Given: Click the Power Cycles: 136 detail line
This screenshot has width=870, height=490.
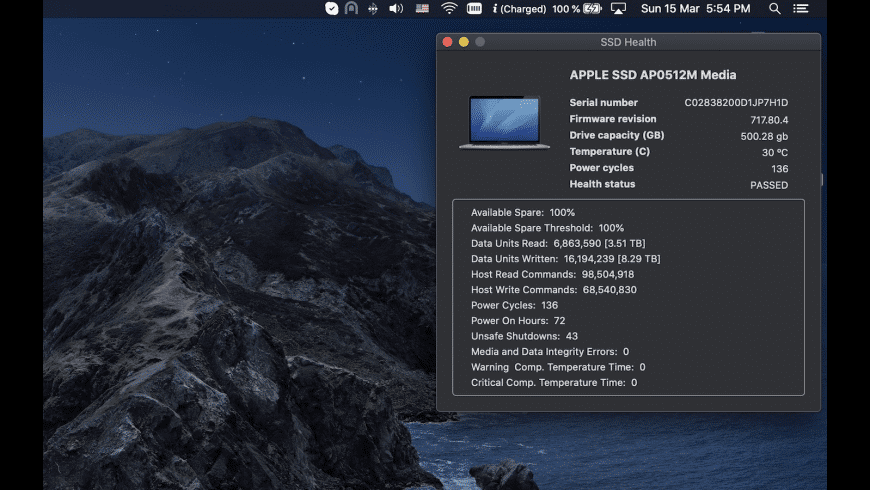Looking at the screenshot, I should (514, 305).
